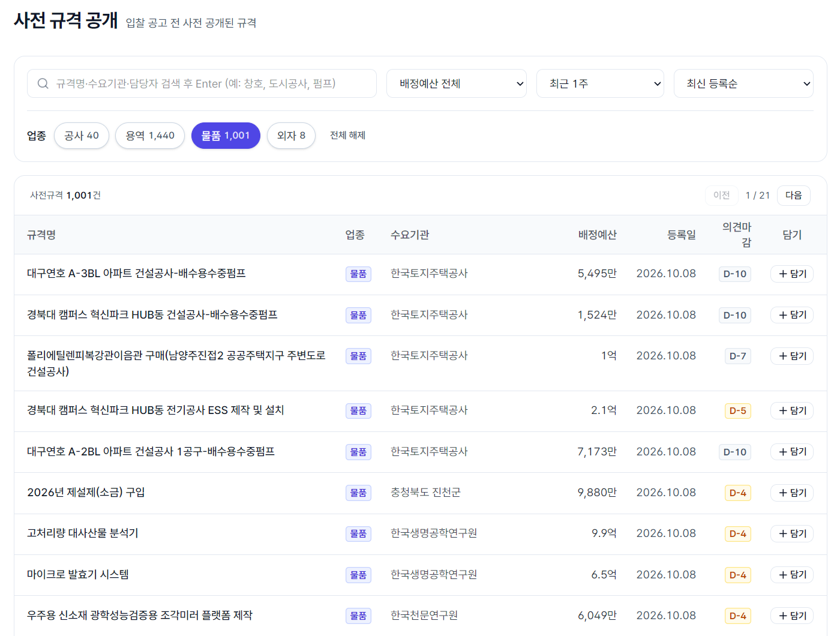Add 경북대 HUB동 배수용수중펌프 row with 담기
Image resolution: width=840 pixels, height=636 pixels.
(792, 315)
